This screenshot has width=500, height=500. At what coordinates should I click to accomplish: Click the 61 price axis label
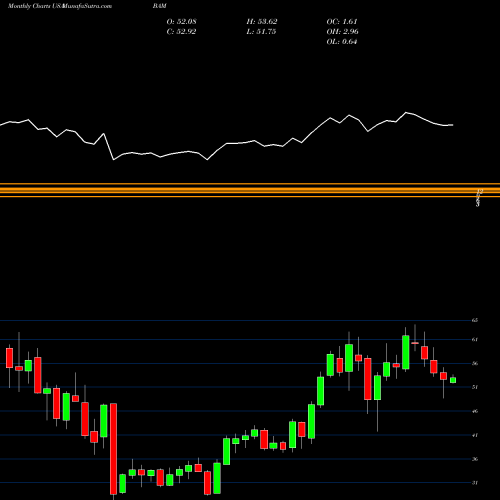[475, 339]
